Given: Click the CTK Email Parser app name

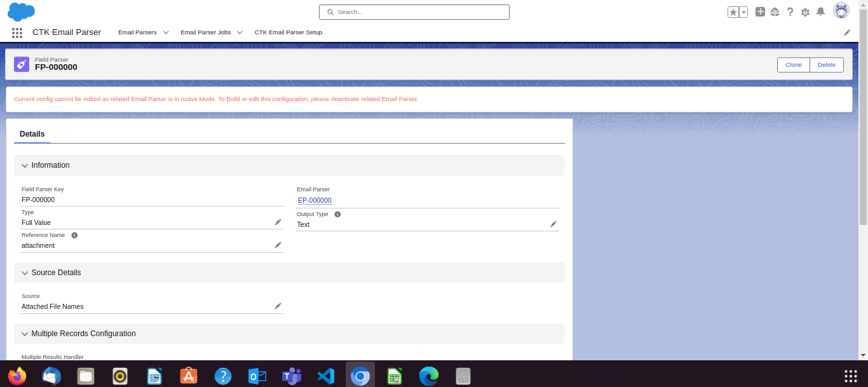Looking at the screenshot, I should point(67,32).
